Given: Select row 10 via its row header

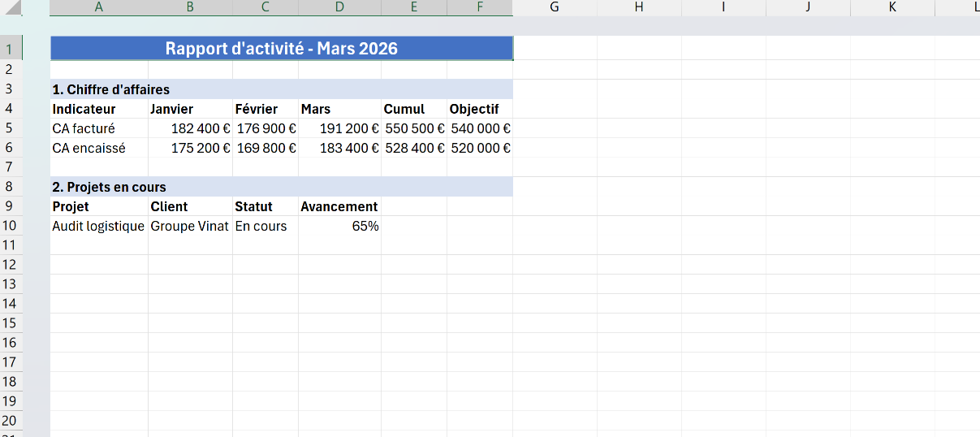Looking at the screenshot, I should click(11, 226).
